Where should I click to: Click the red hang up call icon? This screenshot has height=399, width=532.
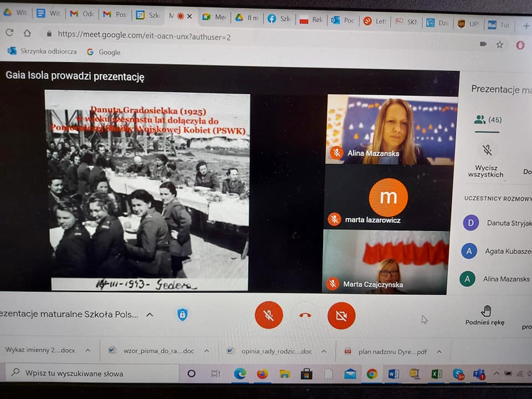click(x=305, y=315)
